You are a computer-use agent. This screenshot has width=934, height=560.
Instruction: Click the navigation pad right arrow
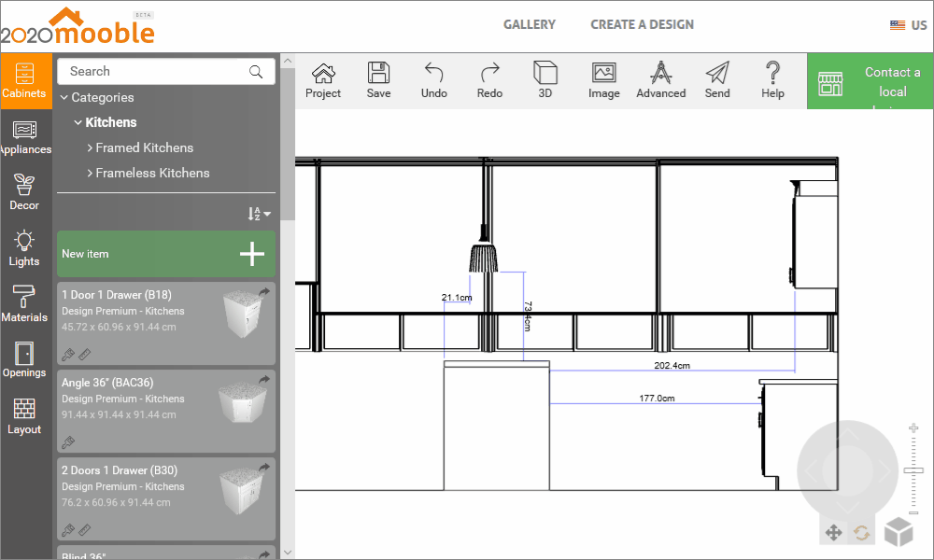pos(884,472)
